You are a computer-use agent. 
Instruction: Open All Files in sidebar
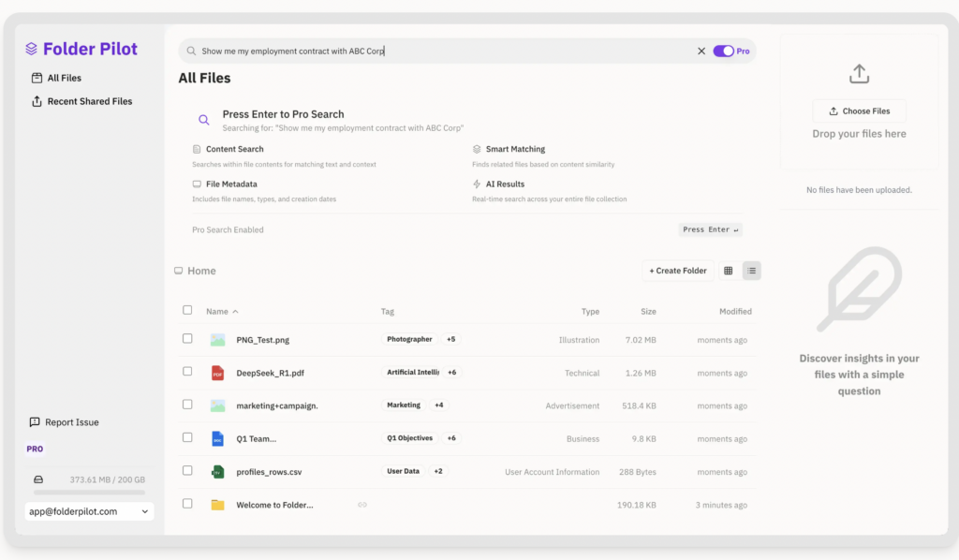tap(64, 78)
